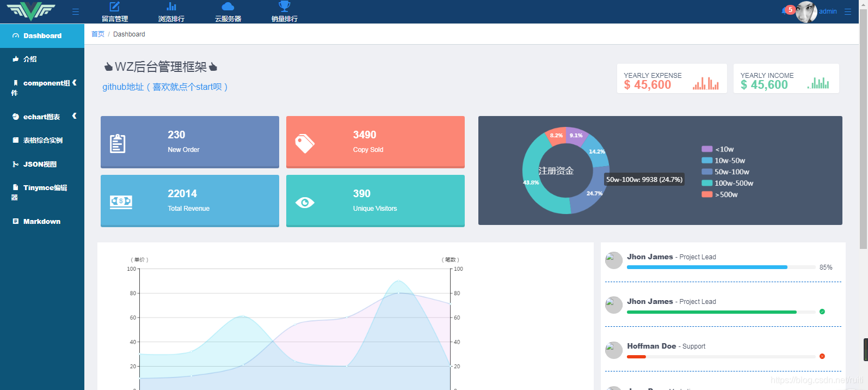Click the WZ logo in the header
The height and width of the screenshot is (390, 868).
pos(31,11)
